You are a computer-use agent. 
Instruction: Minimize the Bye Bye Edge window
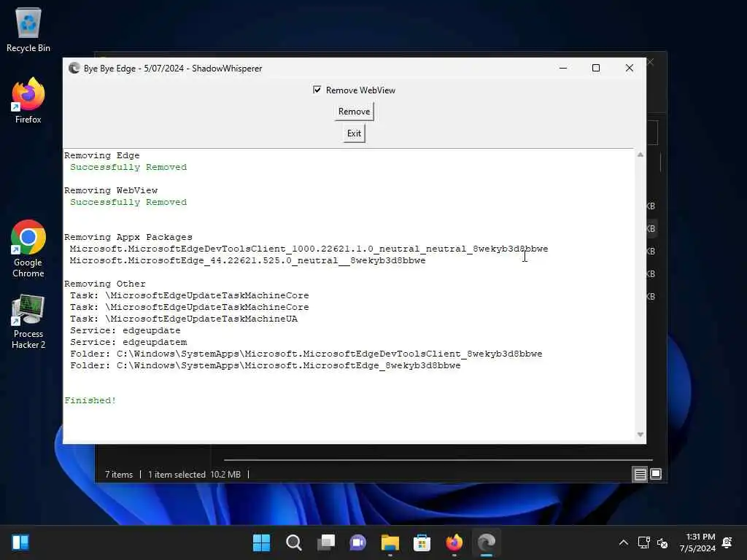tap(563, 68)
